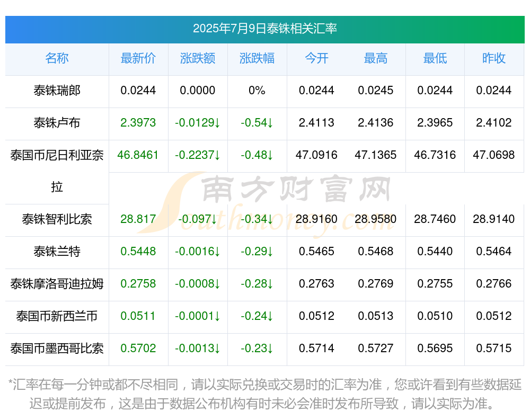Select the 最新价 column header
Viewport: 530px width, 420px height.
coord(138,58)
